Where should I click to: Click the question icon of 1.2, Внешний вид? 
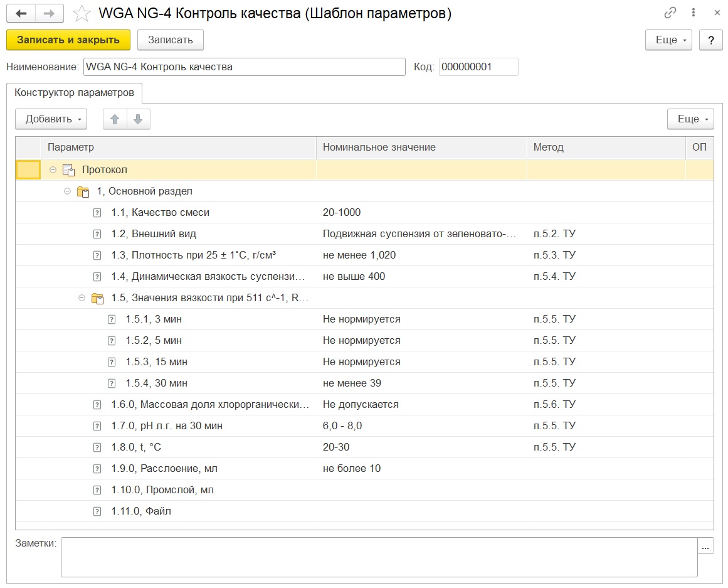pyautogui.click(x=97, y=234)
